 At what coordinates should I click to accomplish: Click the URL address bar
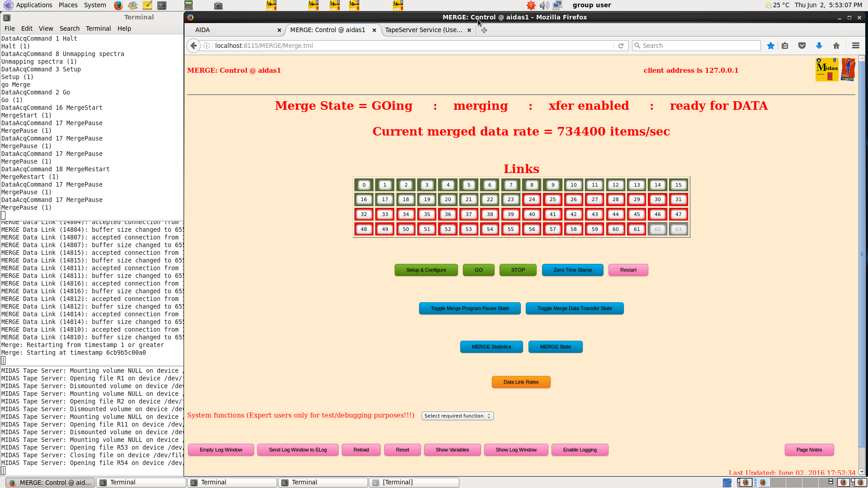tap(414, 46)
